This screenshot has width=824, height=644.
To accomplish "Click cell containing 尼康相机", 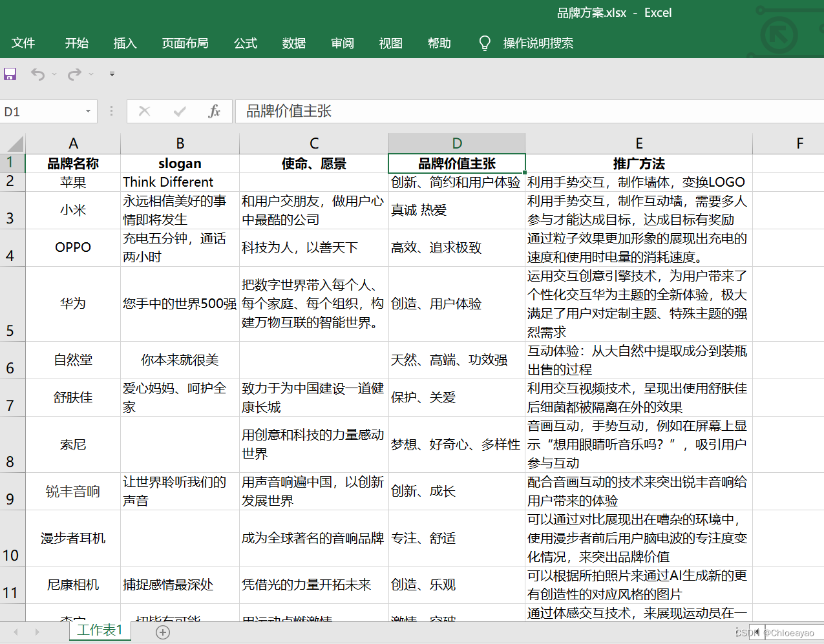I will click(73, 585).
